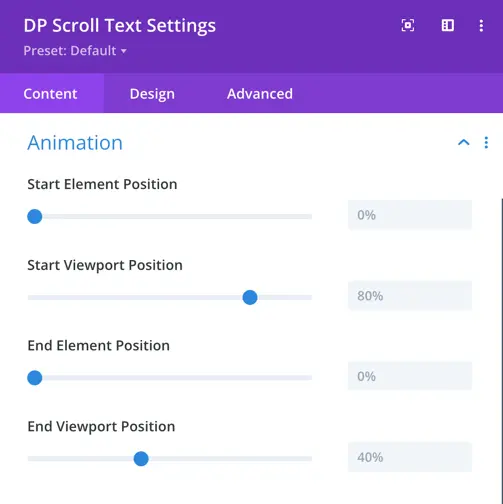Viewport: 503px width, 504px height.
Task: Toggle the sidebar snap layout icon
Action: click(448, 25)
